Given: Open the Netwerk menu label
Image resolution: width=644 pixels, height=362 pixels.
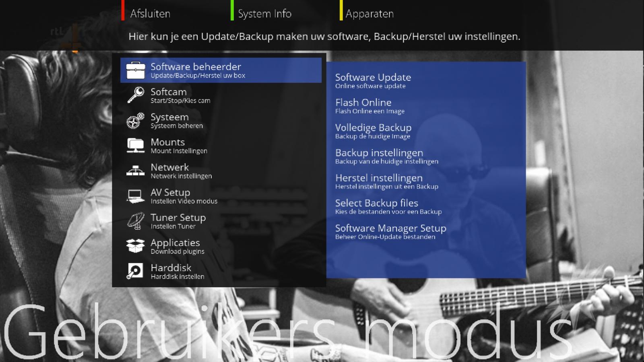Looking at the screenshot, I should 169,167.
